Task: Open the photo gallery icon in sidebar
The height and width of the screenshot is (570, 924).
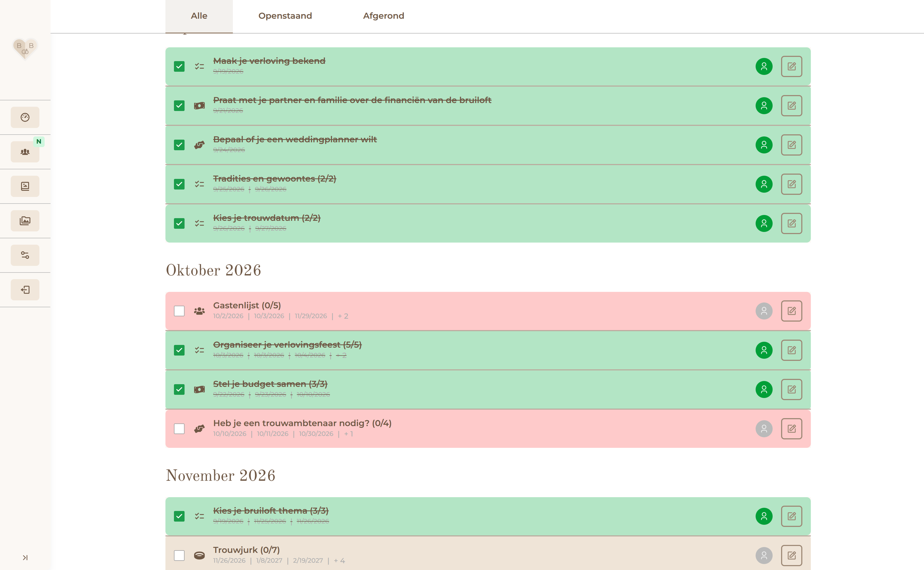Action: coord(25,221)
